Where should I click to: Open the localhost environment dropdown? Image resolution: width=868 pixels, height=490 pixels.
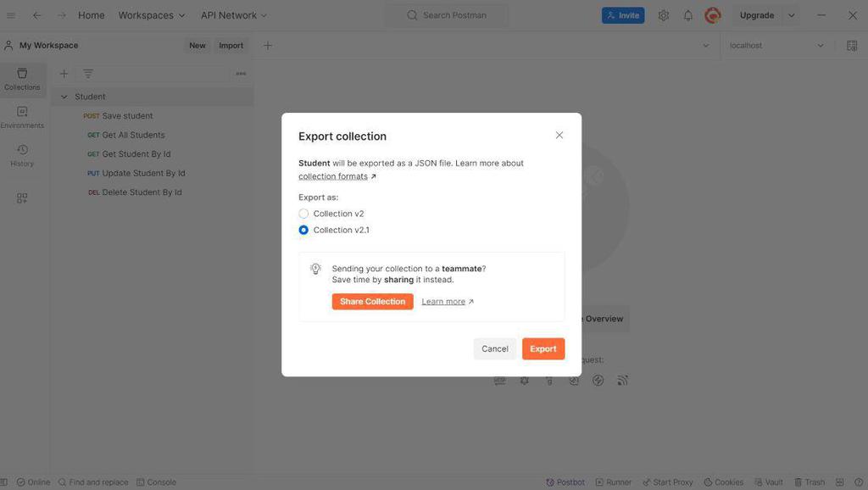point(776,46)
